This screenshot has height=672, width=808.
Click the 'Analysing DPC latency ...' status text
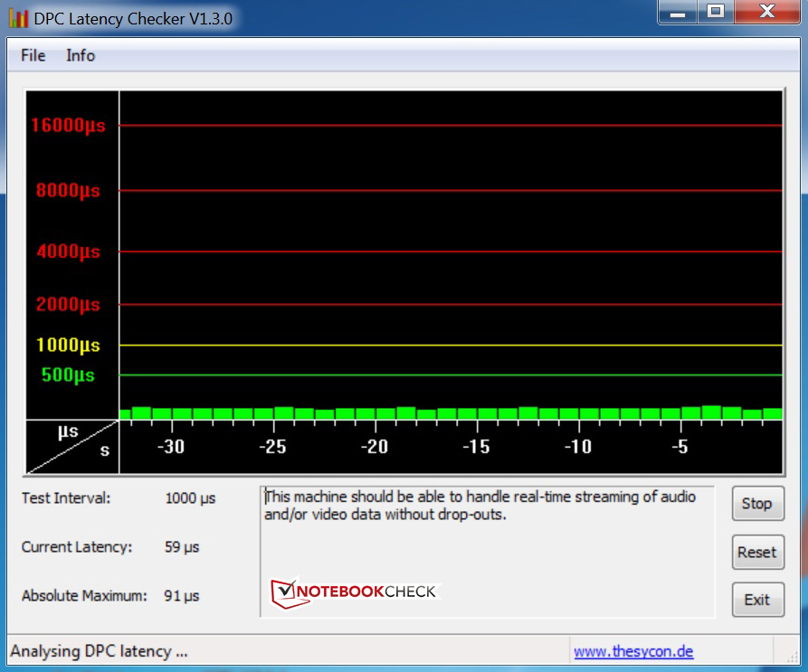[99, 651]
